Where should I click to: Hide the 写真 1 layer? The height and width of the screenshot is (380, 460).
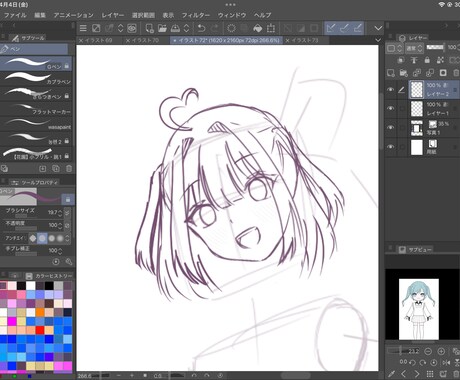click(x=390, y=128)
